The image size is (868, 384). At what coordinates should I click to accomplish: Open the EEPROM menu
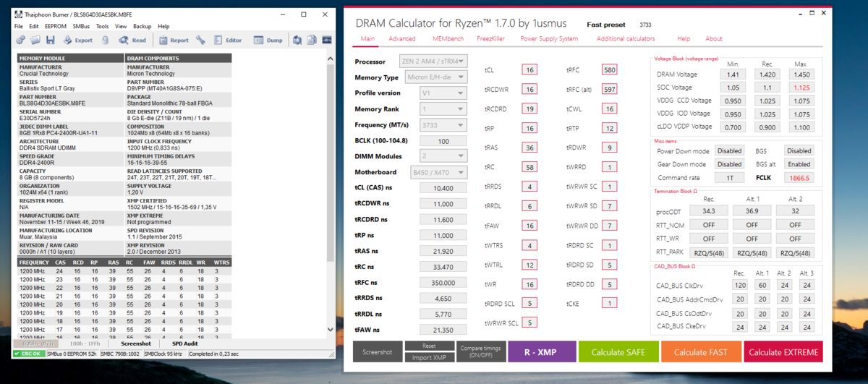56,26
